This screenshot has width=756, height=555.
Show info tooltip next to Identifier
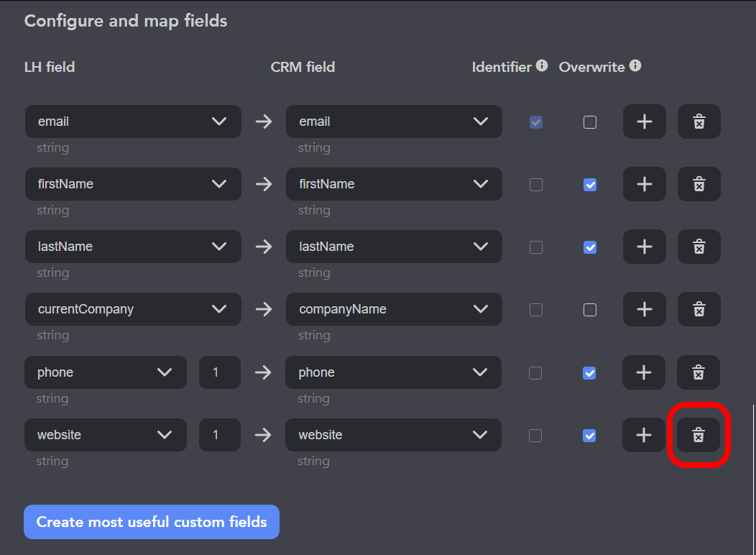click(x=542, y=65)
